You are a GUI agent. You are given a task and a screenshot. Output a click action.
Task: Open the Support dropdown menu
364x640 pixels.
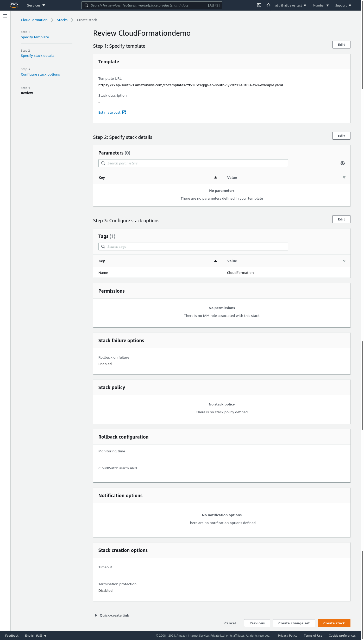pyautogui.click(x=343, y=5)
